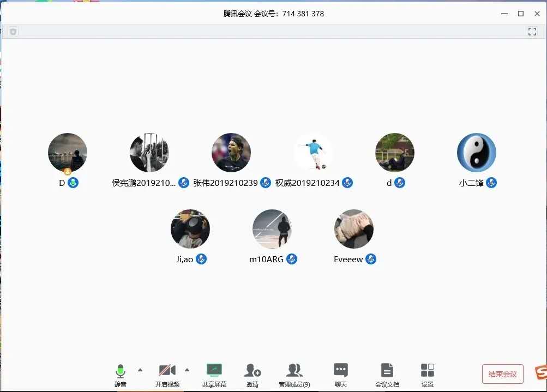Toggle microphone icon next to 小二锋
Viewport: 547px width, 392px height.
tap(491, 183)
